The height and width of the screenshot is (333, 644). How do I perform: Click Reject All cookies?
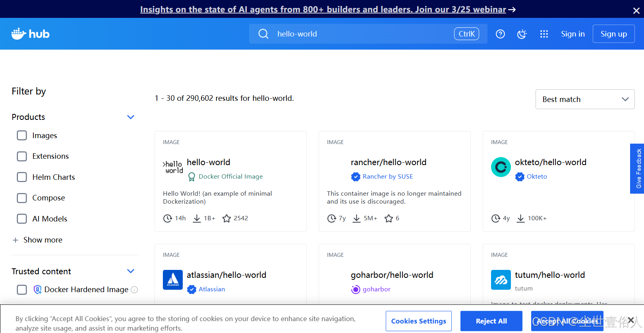(x=491, y=321)
